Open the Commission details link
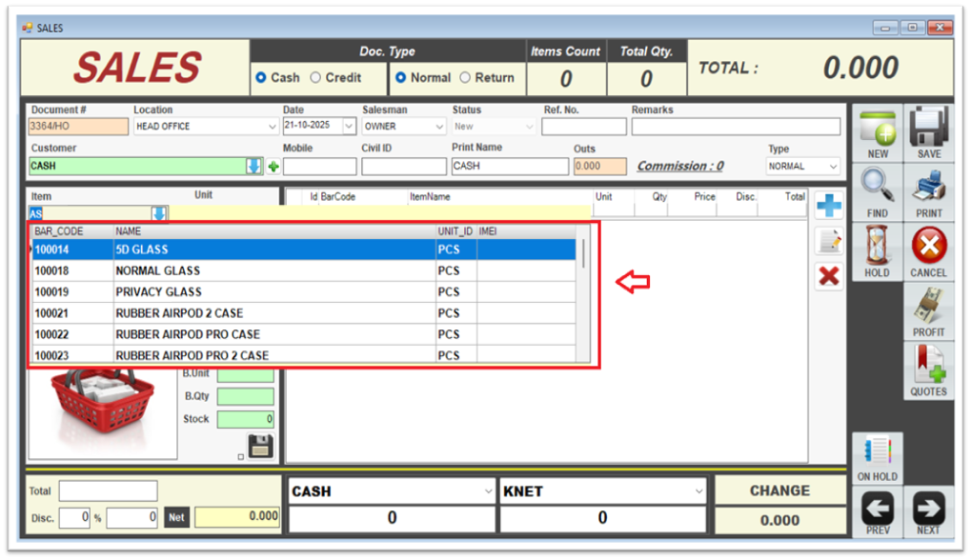Image resolution: width=971 pixels, height=560 pixels. 678,166
